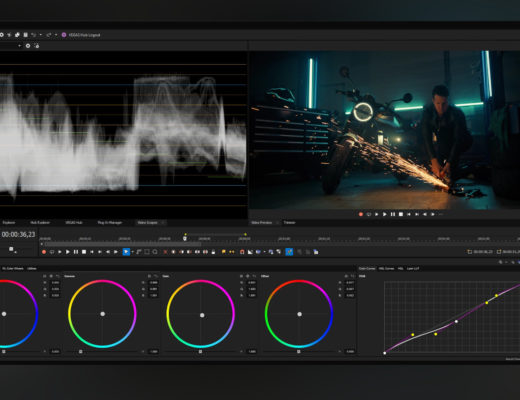
Task: Switch to the Trimmer tab
Action: tap(289, 222)
